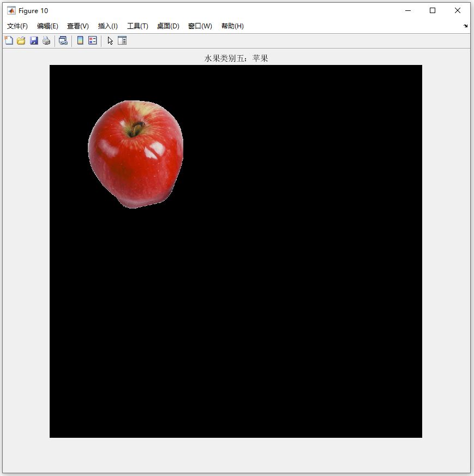
Task: Select the Edit Plot arrow tool
Action: pyautogui.click(x=110, y=40)
